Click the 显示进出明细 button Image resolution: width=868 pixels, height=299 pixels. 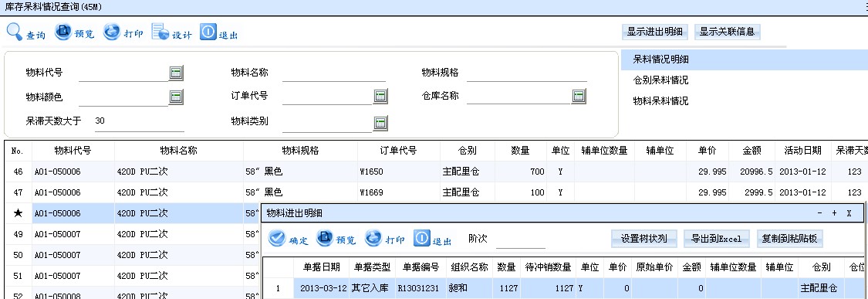point(654,32)
